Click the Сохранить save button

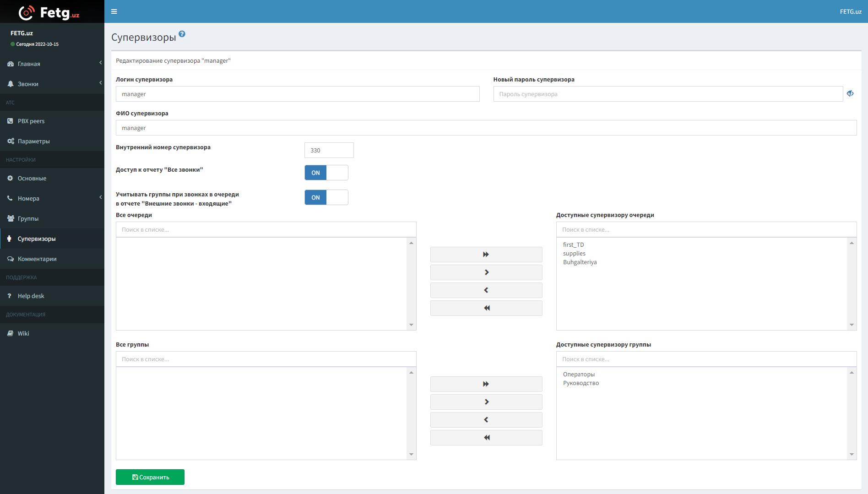[150, 477]
